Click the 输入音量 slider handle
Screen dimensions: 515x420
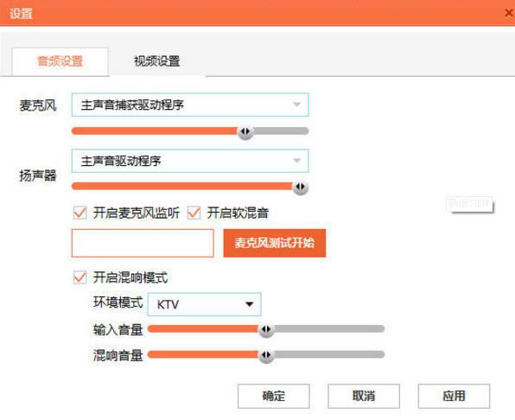tap(266, 329)
